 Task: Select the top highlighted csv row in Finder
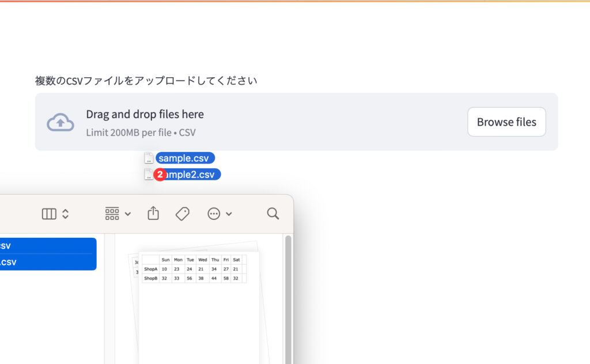[46, 246]
